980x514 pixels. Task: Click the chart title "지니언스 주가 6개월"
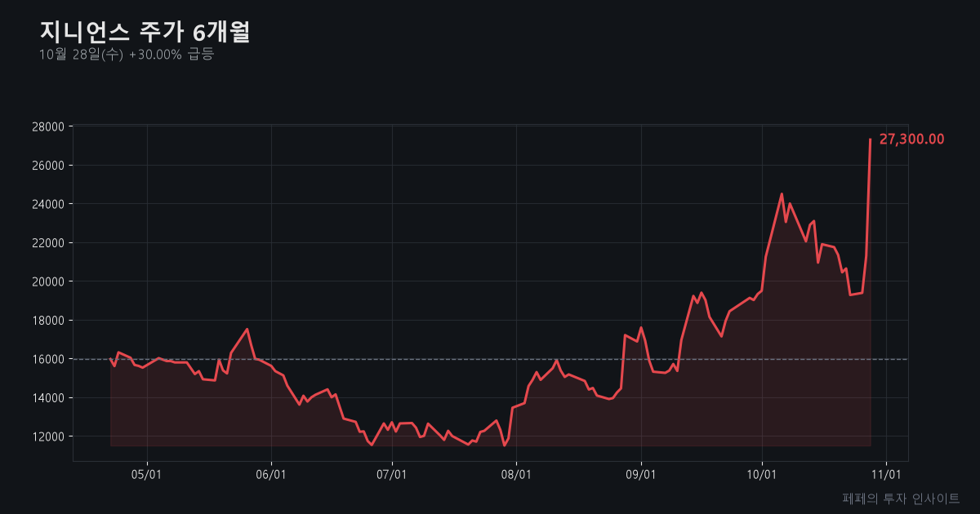[145, 32]
